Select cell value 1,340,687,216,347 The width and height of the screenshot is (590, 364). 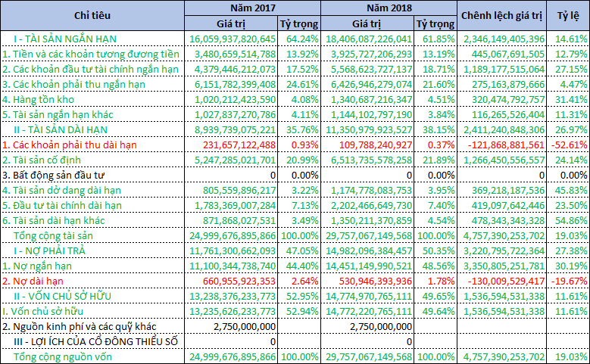[371, 100]
